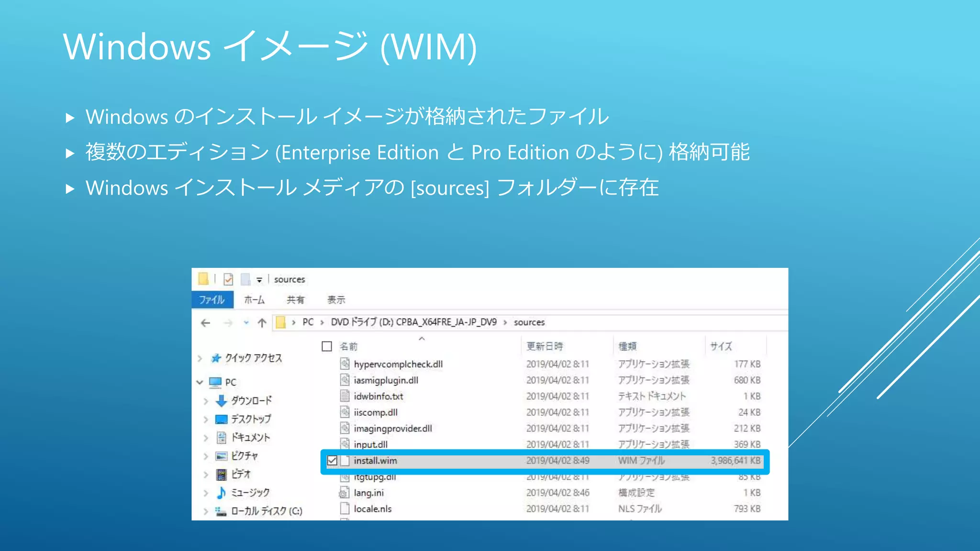Click the hypervcomplcheck.dll file icon

345,364
